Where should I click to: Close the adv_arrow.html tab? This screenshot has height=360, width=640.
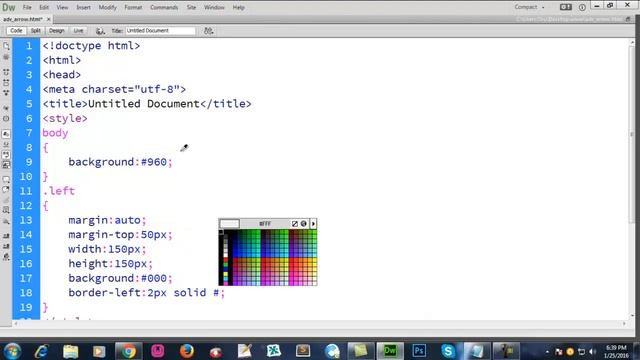click(x=49, y=19)
